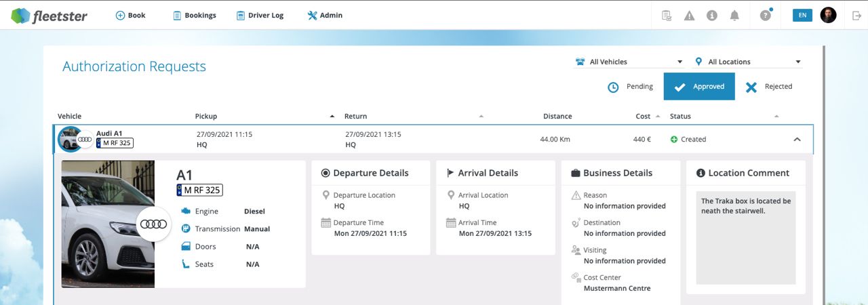This screenshot has width=868, height=305.
Task: Click the Engine icon
Action: click(185, 211)
